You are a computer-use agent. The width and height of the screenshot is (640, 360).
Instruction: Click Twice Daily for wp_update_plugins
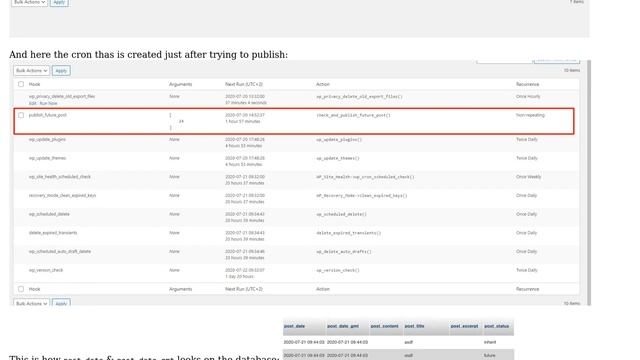pos(527,139)
